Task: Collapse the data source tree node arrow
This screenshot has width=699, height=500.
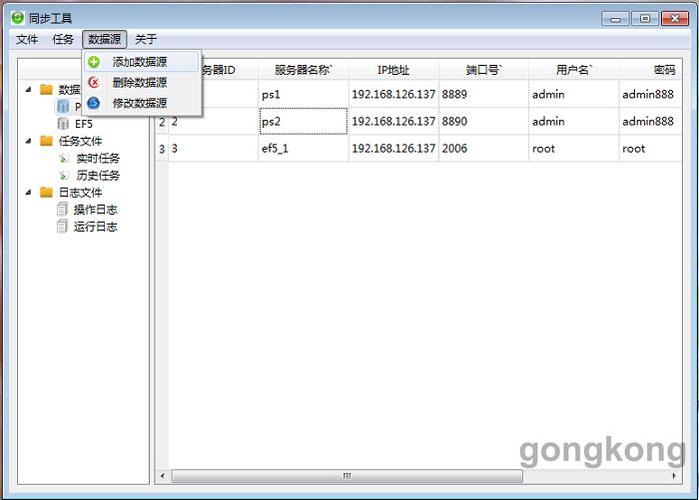Action: click(x=29, y=90)
